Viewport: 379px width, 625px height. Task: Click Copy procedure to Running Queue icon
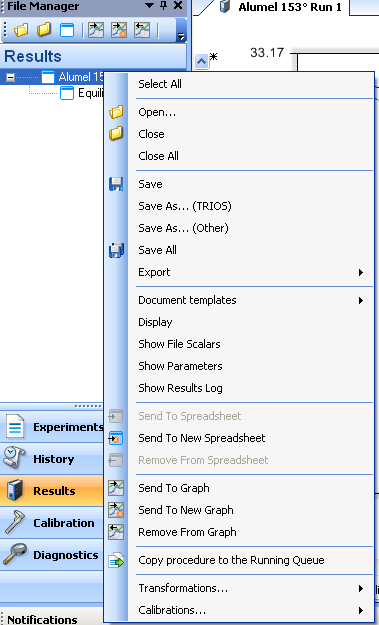116,560
